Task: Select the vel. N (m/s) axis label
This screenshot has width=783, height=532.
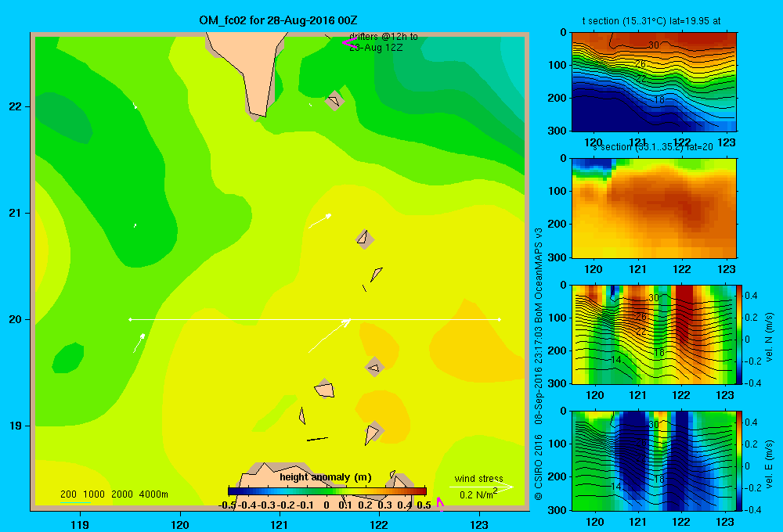Action: (769, 337)
